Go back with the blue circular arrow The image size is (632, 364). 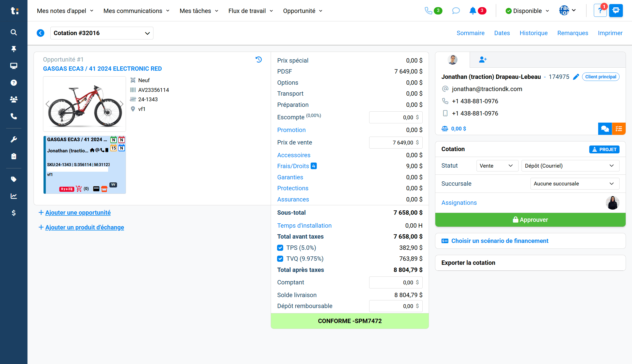(40, 33)
